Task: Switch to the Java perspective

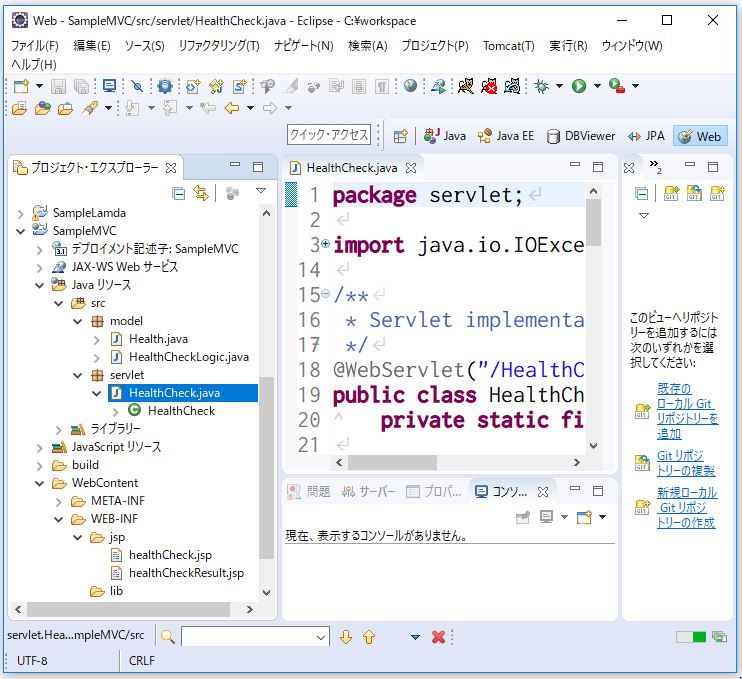Action: click(x=445, y=136)
